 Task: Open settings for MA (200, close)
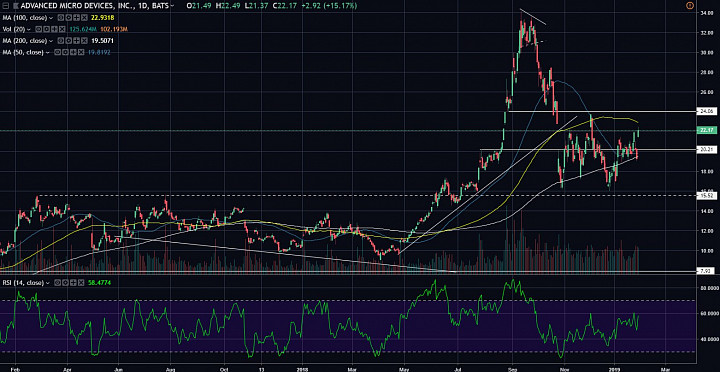(x=68, y=41)
